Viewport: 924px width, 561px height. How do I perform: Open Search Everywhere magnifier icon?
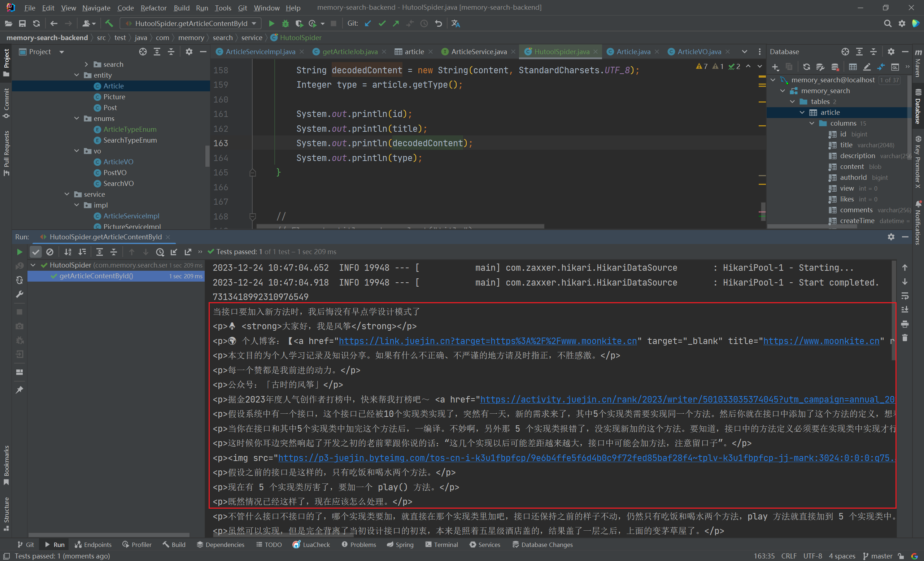tap(887, 23)
